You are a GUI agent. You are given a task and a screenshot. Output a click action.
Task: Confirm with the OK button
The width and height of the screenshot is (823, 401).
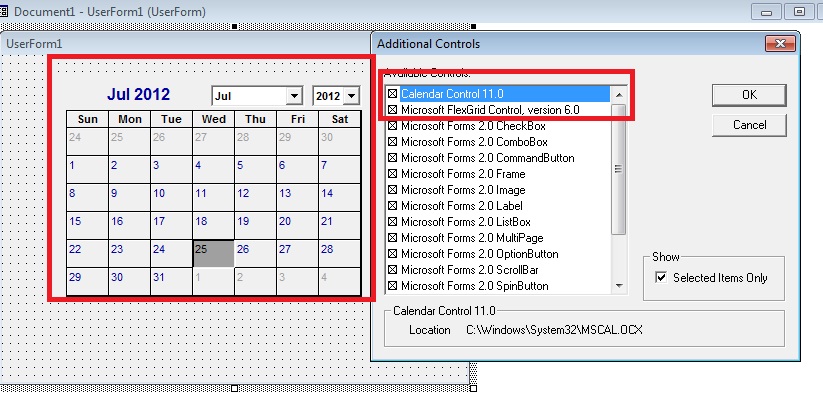click(x=749, y=94)
